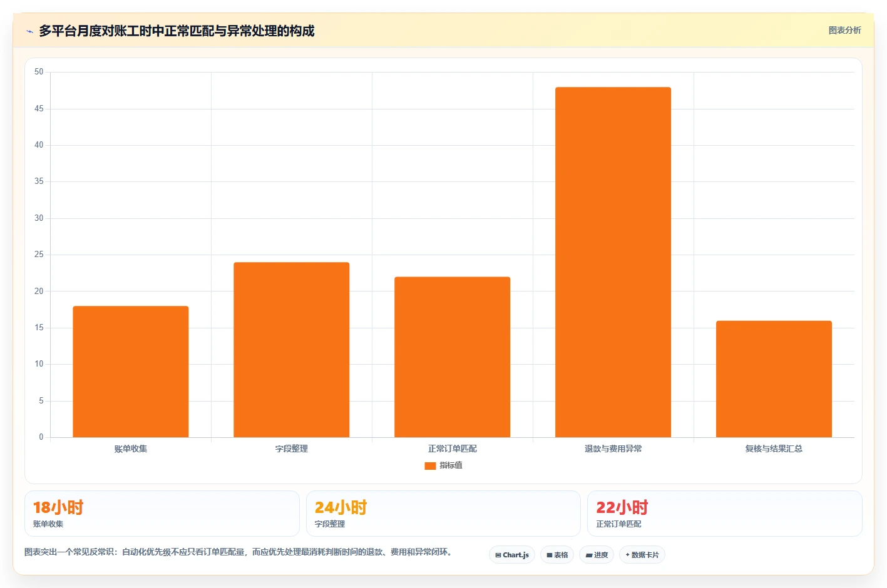
Task: Click the 指标值 legend label
Action: coord(451,465)
